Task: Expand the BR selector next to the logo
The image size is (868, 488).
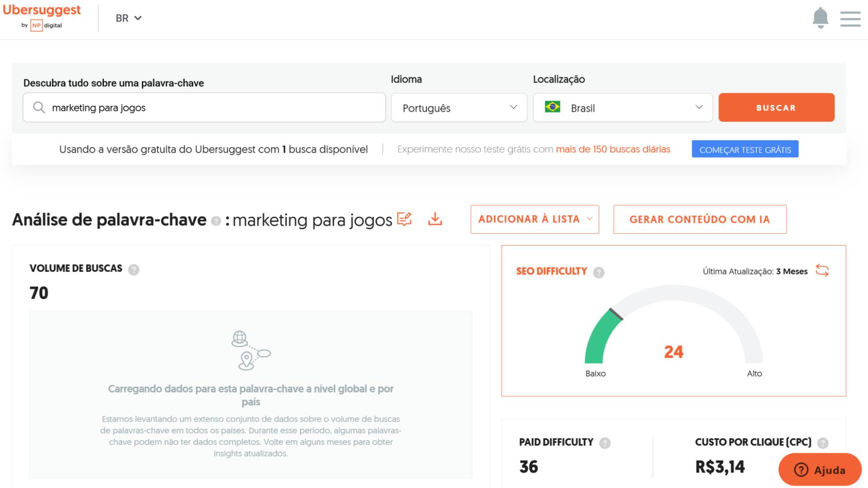Action: click(x=128, y=18)
